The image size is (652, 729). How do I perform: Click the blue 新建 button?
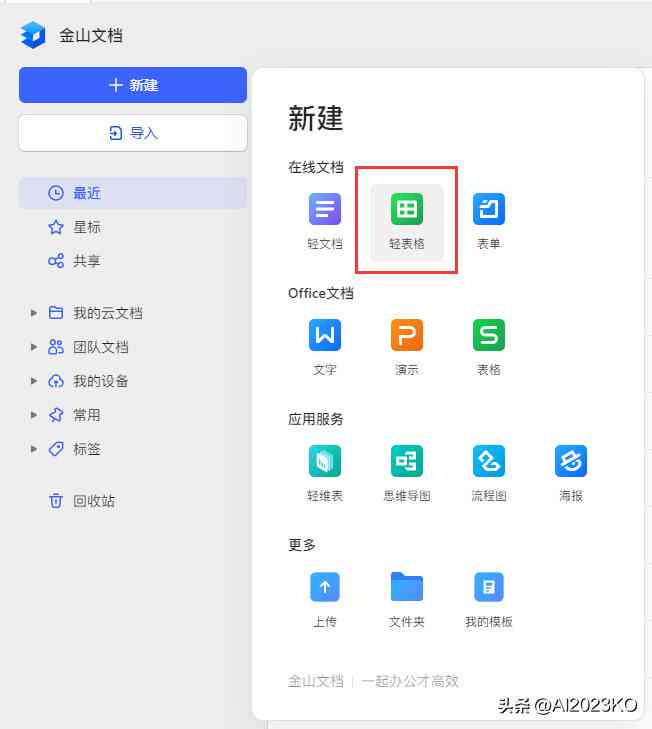coord(133,85)
